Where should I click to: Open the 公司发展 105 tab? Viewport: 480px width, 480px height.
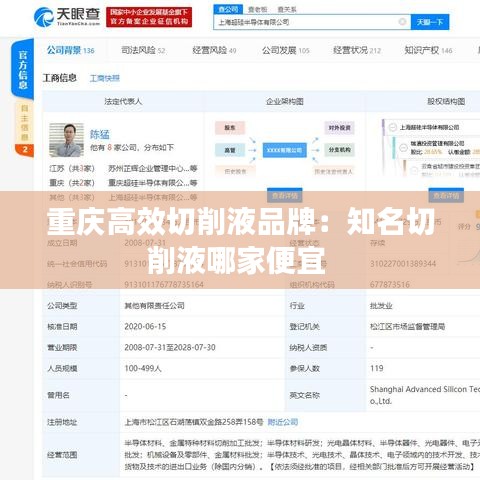(286, 50)
